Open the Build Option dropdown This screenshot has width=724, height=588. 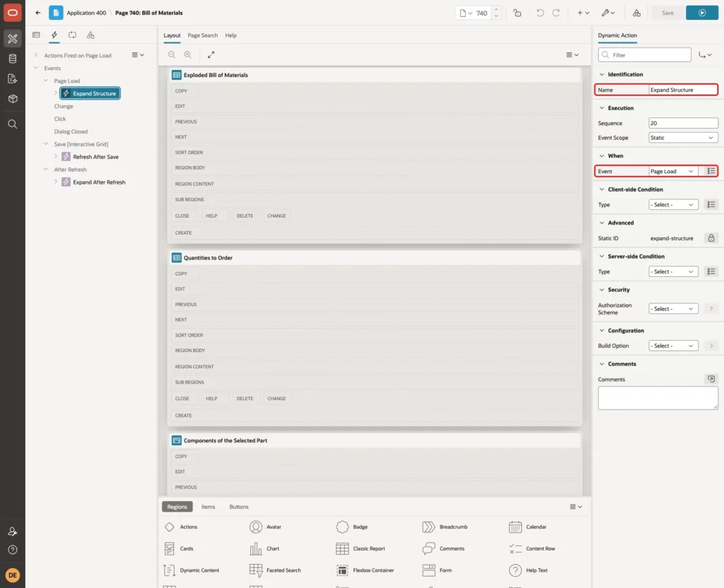pyautogui.click(x=673, y=346)
